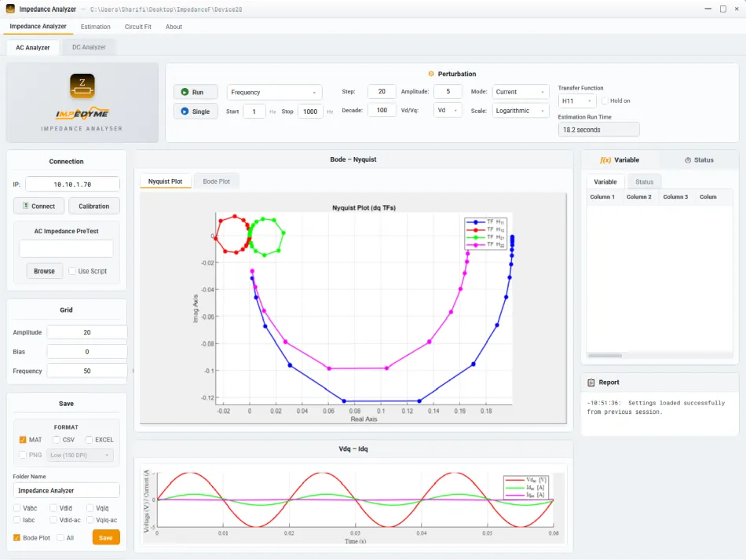Click the green Run play icon
746x560 pixels.
185,92
